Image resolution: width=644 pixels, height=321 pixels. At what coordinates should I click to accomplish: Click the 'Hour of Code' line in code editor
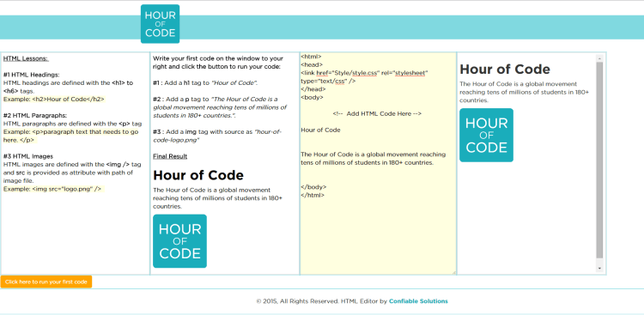pos(321,130)
